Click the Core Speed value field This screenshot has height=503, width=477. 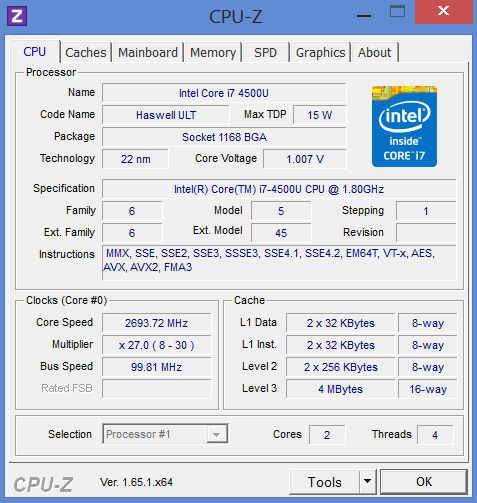click(x=156, y=323)
